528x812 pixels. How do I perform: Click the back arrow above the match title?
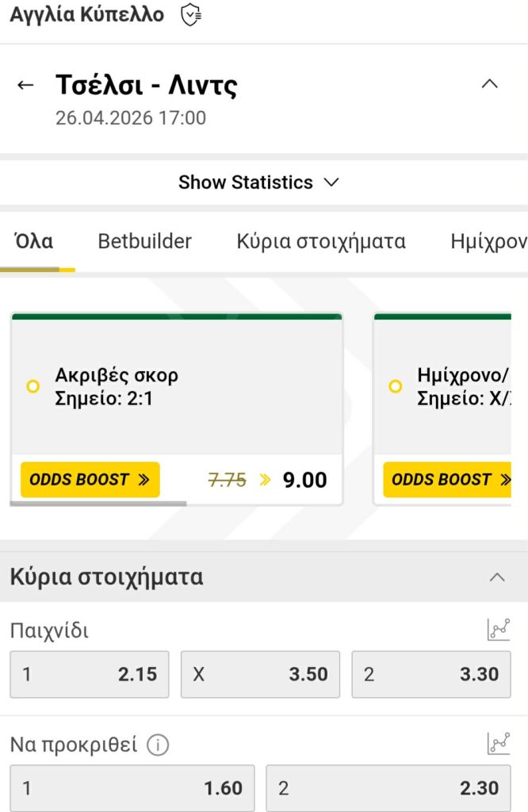tap(26, 84)
